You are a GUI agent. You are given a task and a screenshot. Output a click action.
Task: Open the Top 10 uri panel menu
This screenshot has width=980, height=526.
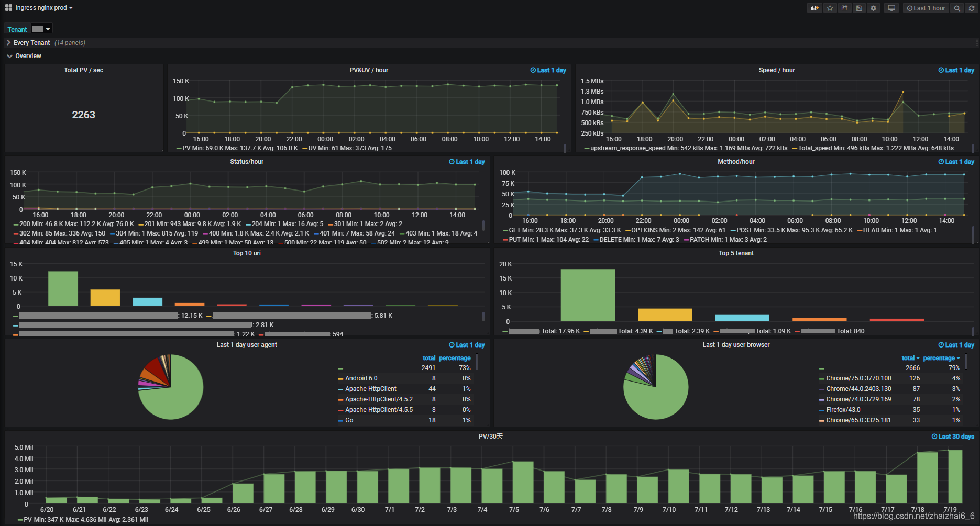click(x=247, y=253)
